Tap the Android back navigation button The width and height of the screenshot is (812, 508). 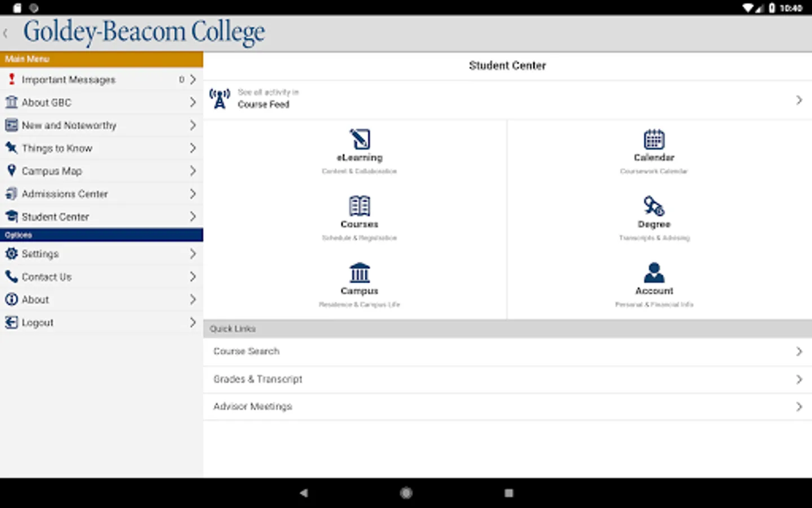(x=303, y=493)
